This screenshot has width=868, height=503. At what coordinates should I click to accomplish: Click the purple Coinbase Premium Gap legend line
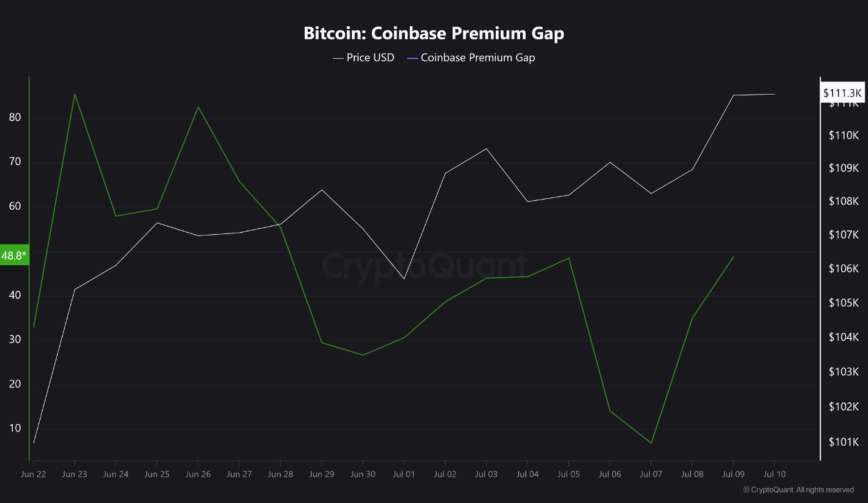[x=412, y=58]
